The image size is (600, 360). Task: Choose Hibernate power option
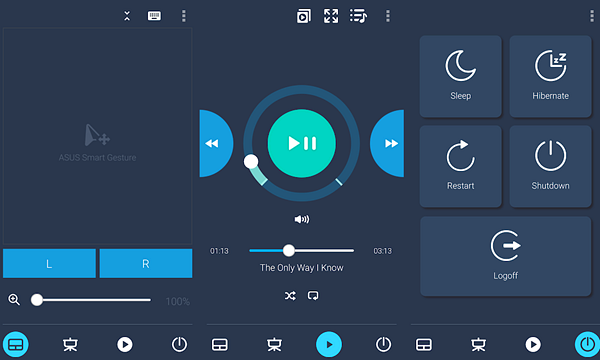(550, 77)
